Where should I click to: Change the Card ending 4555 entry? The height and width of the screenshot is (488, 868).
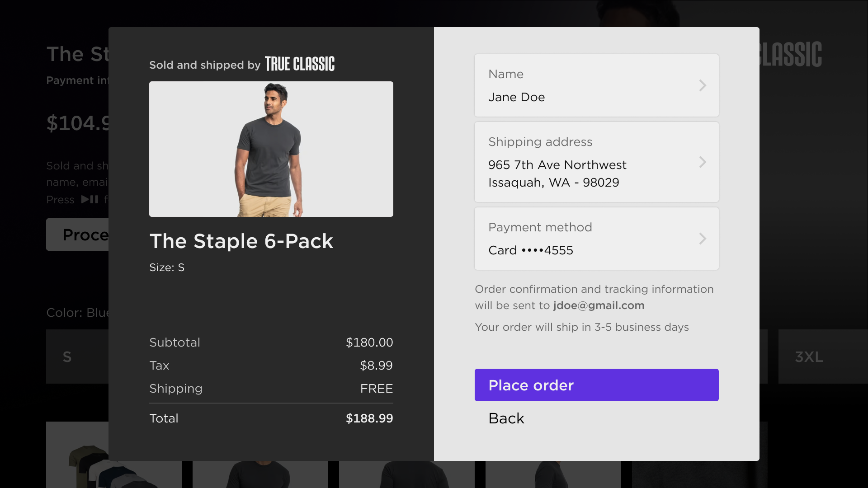[x=530, y=250]
